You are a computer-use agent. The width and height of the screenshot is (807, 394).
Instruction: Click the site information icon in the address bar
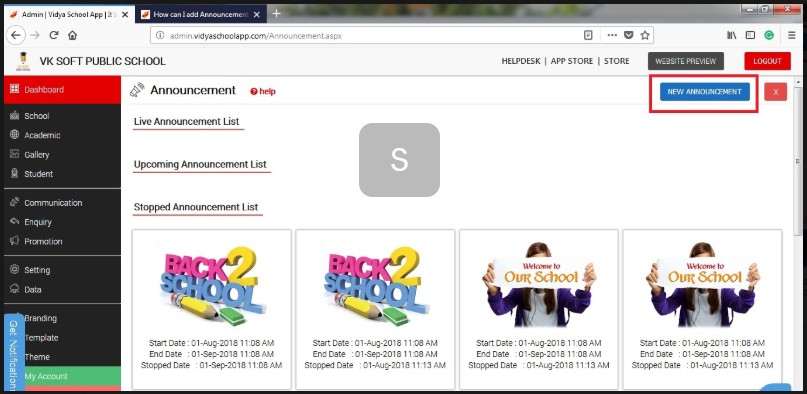tap(160, 35)
